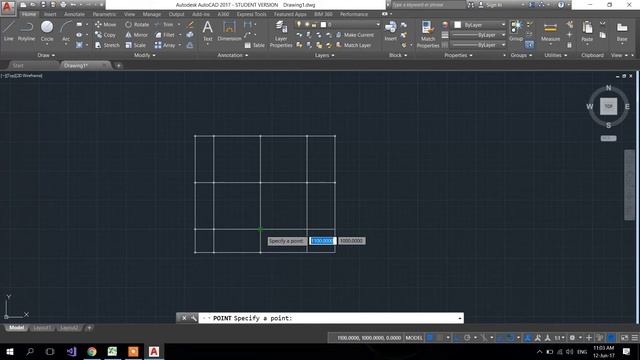Expand the Utilities panel

coord(555,55)
